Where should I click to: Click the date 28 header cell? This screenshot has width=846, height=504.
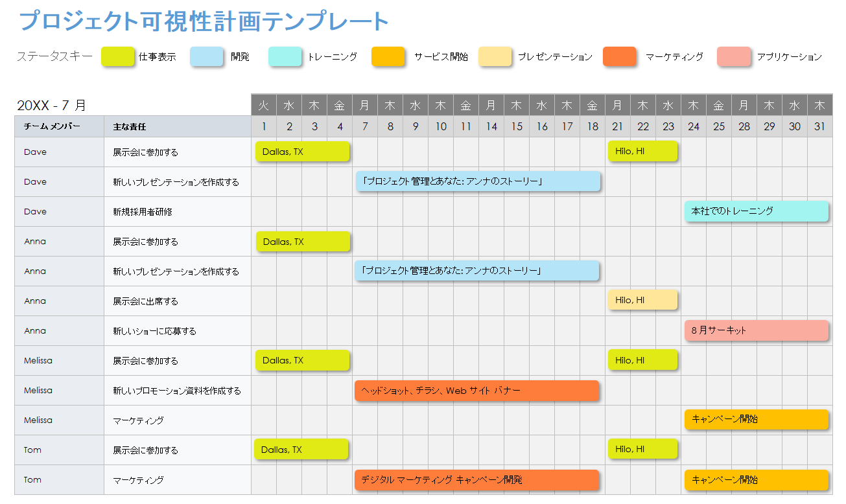[x=744, y=126]
